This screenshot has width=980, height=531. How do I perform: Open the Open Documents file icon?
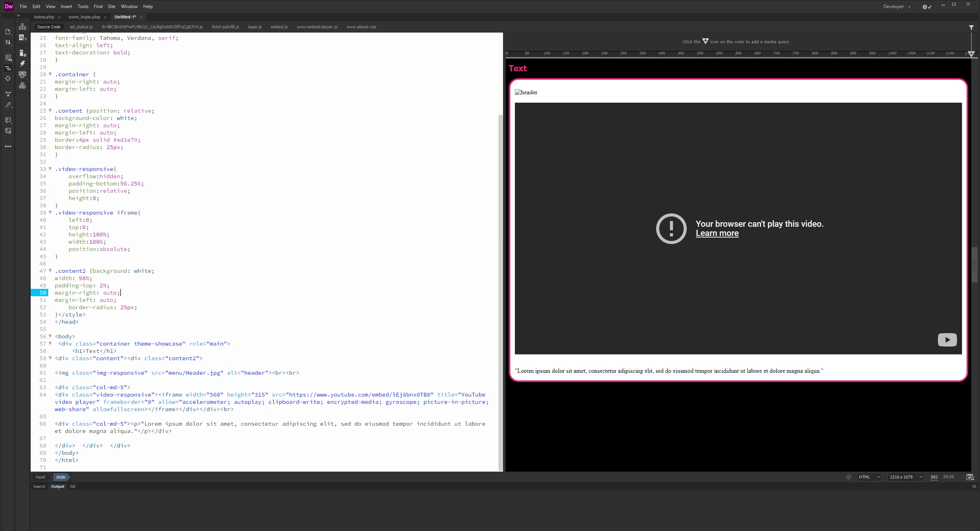tap(8, 32)
